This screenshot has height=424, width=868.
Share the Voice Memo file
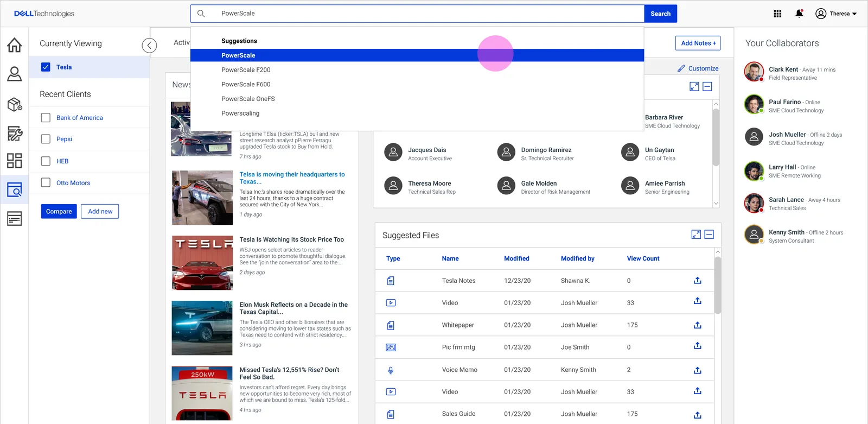pos(698,370)
